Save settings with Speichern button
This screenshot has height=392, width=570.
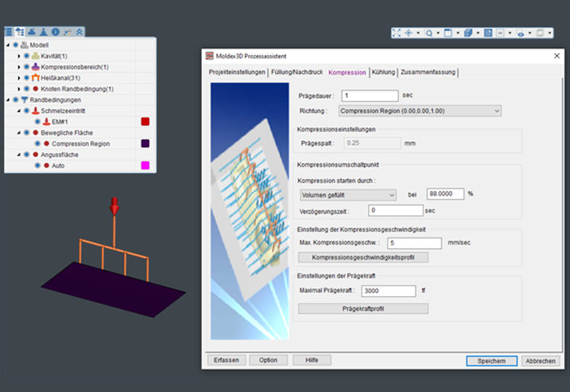coord(492,361)
